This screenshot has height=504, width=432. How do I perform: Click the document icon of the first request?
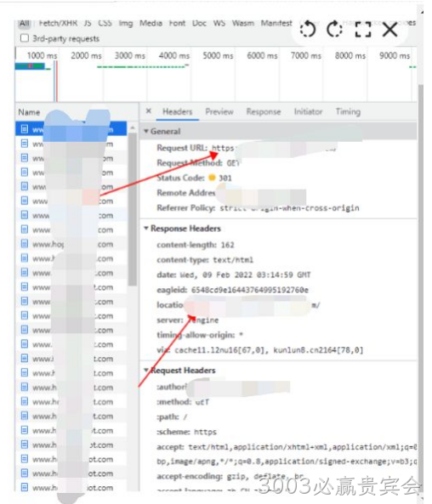point(25,129)
